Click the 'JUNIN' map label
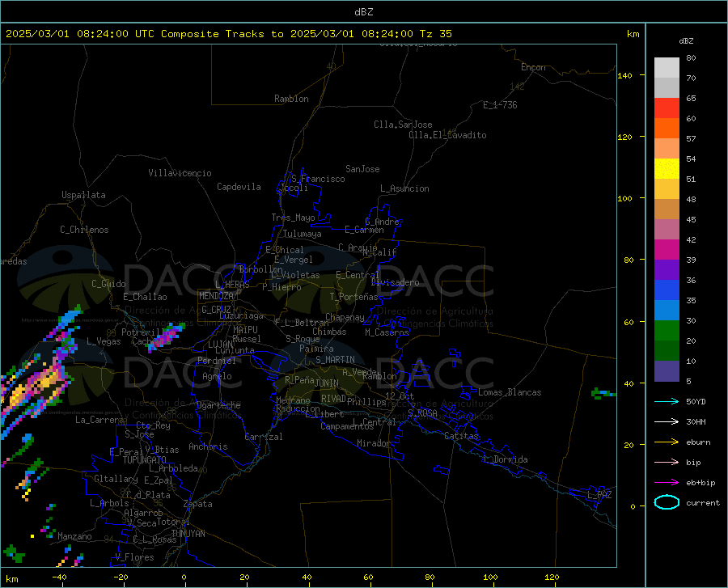The image size is (728, 588). tap(327, 383)
